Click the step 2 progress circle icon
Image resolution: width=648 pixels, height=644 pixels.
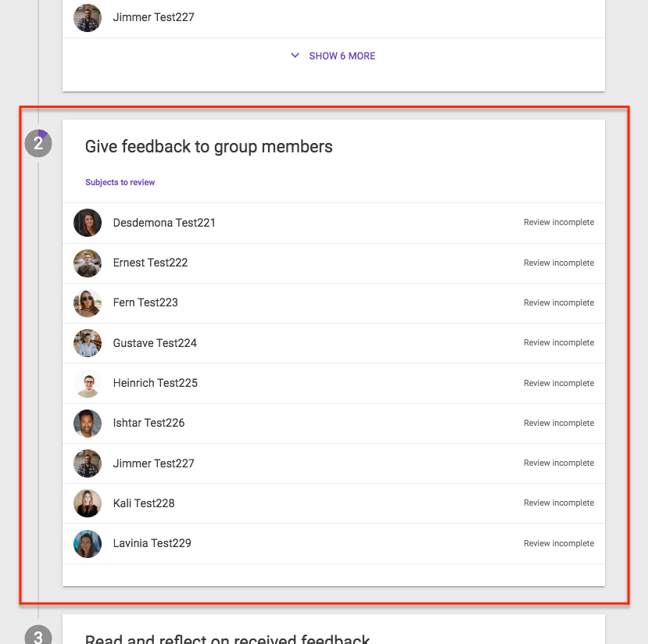(38, 143)
